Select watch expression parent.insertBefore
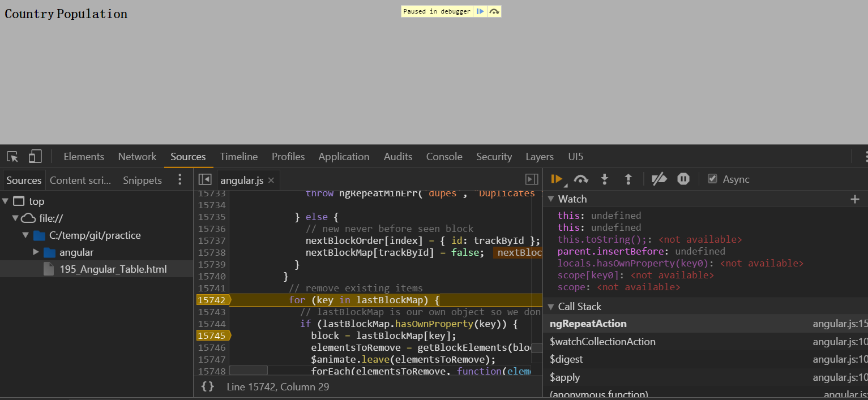The height and width of the screenshot is (400, 868). tap(641, 251)
